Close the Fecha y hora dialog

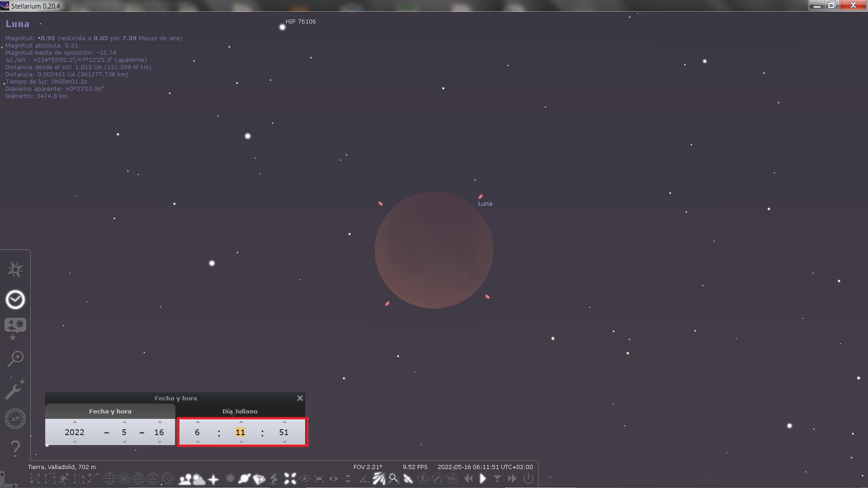300,398
